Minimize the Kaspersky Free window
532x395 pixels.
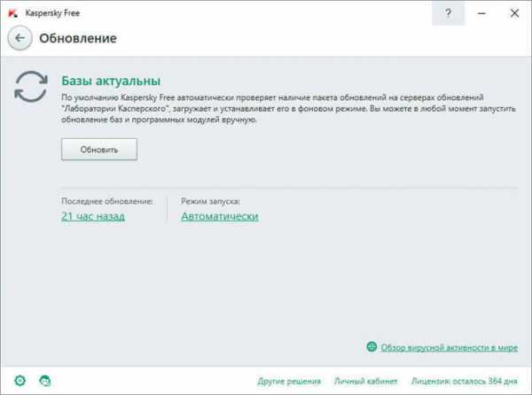[481, 13]
